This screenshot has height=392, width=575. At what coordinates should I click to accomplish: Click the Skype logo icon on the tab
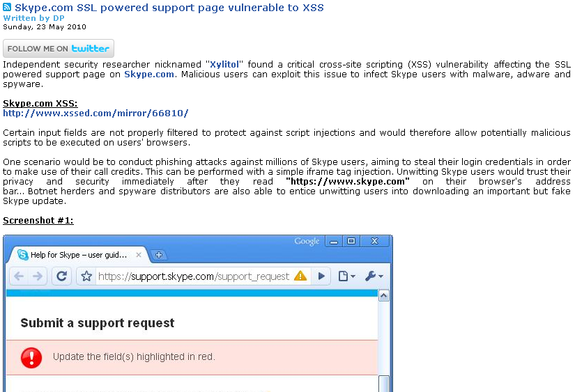(x=23, y=255)
